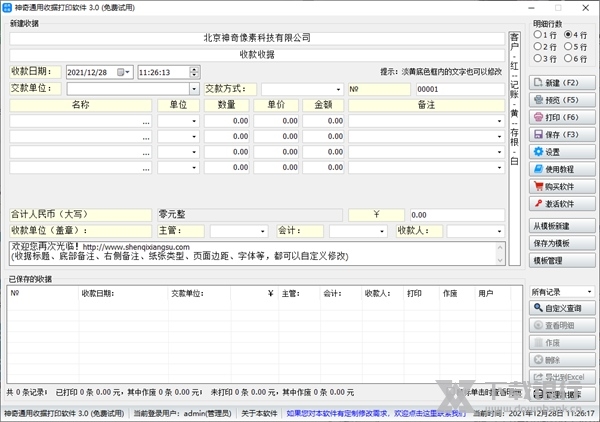Expand the 交款方式 payment method dropdown

[x=336, y=89]
